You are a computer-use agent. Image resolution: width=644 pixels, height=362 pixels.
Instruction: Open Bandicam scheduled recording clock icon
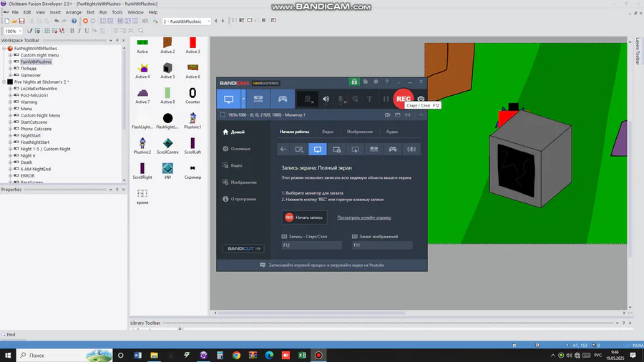[x=376, y=82]
